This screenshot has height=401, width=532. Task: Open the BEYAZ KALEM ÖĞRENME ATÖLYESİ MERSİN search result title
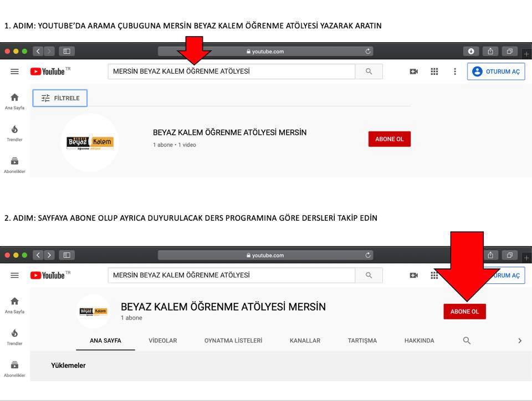[229, 133]
